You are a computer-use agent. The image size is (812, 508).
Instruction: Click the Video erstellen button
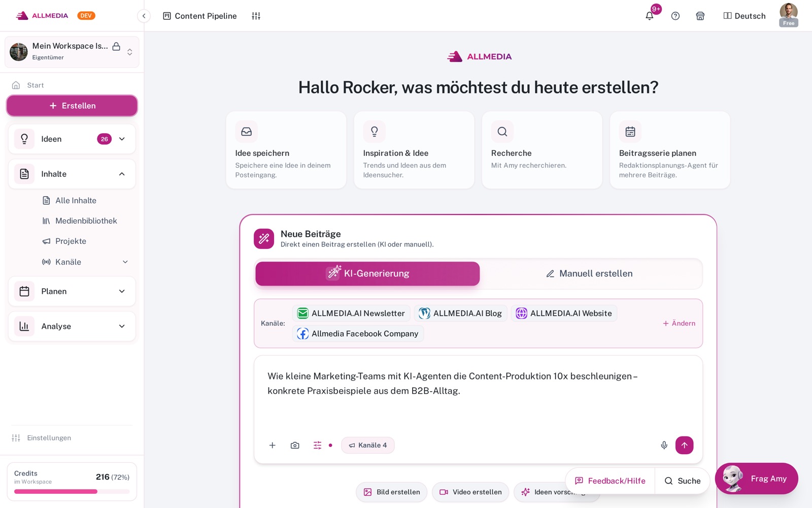[470, 492]
